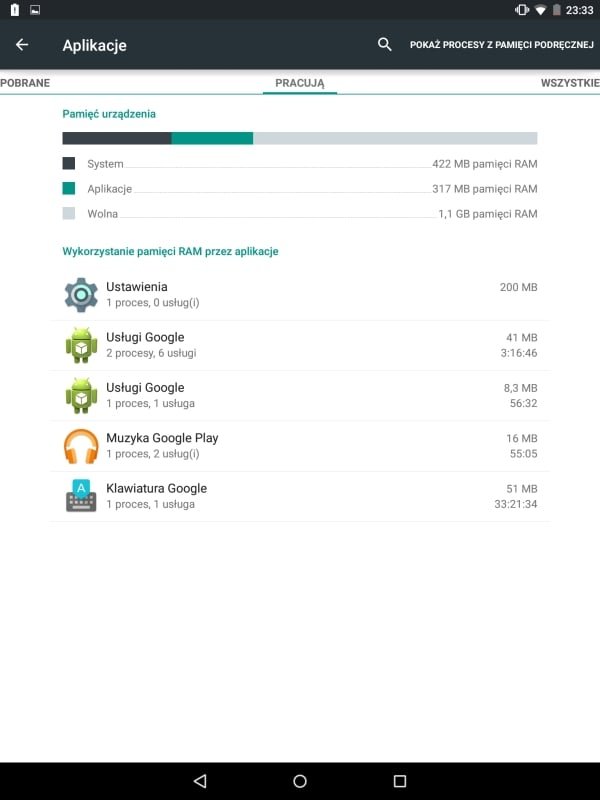Screen dimensions: 600x800
Task: Switch to the POBRANE tab
Action: tap(25, 83)
